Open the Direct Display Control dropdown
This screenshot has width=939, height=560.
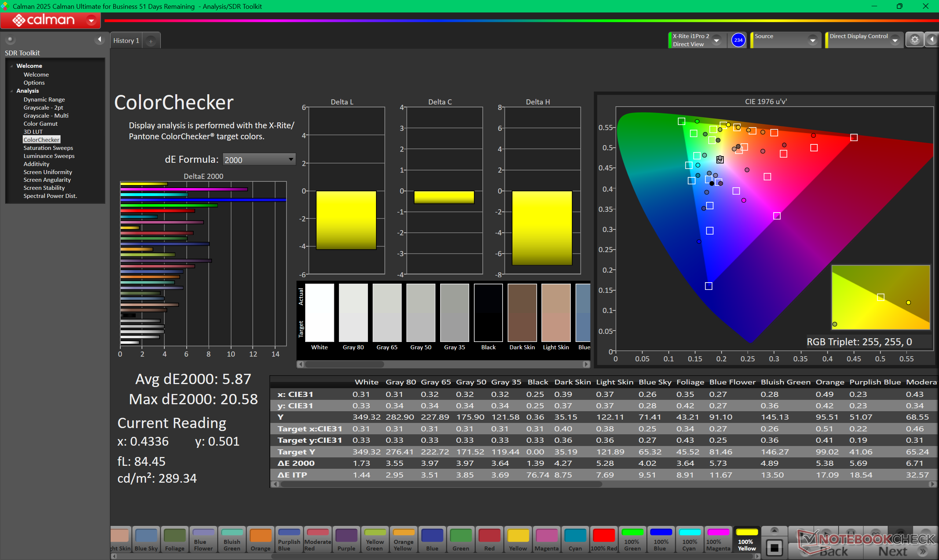click(895, 40)
